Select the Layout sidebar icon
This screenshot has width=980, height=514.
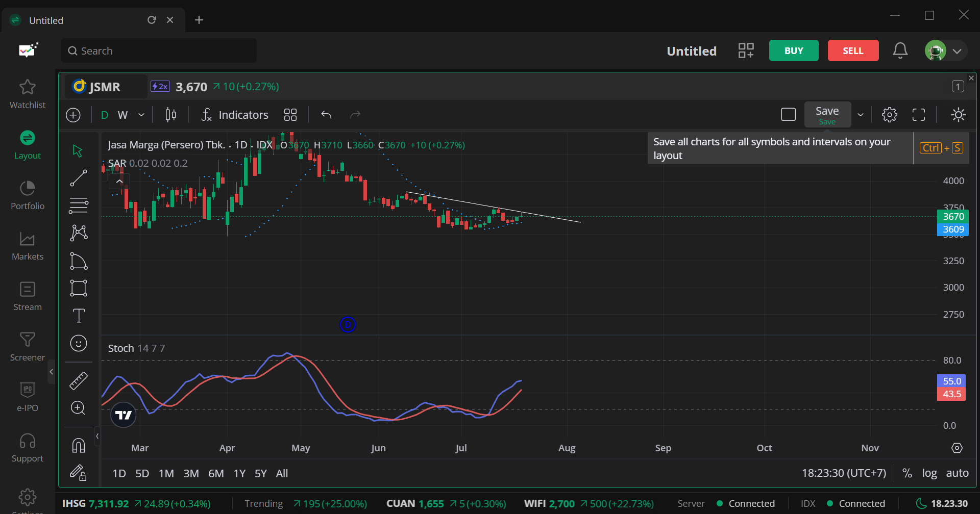click(28, 145)
